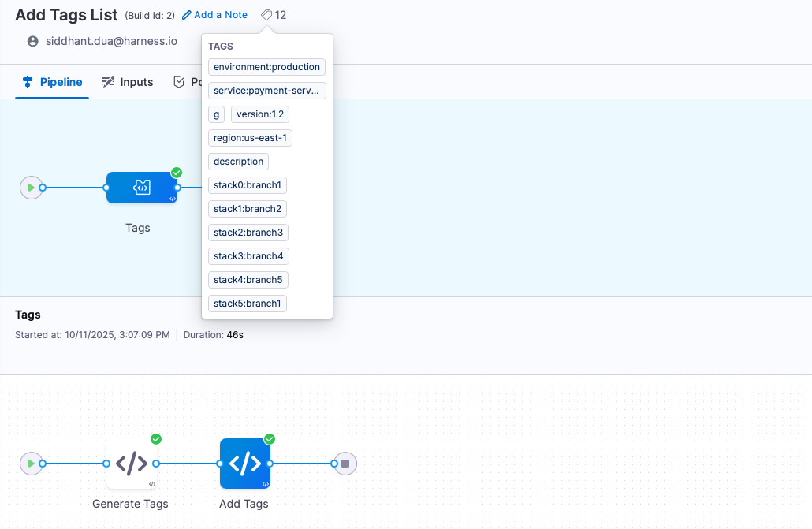Select the stack0:branch1 tag

tap(248, 185)
